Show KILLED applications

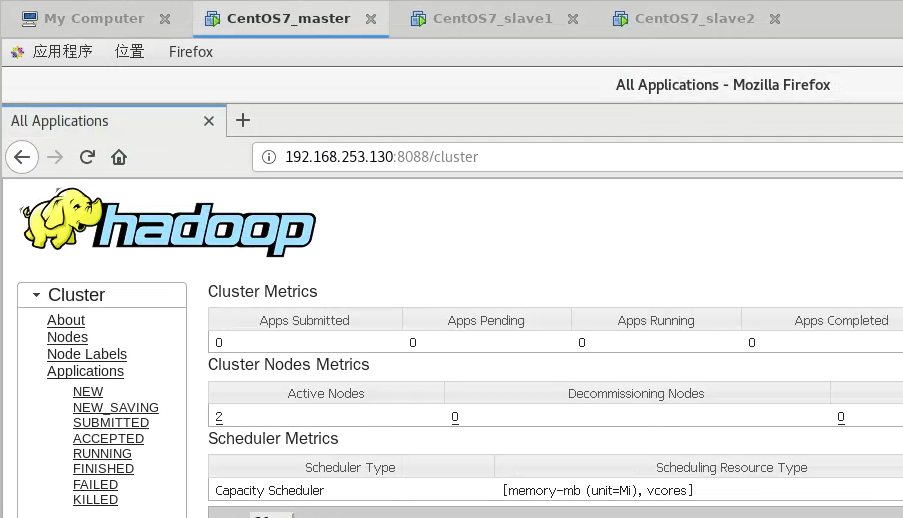[x=96, y=500]
